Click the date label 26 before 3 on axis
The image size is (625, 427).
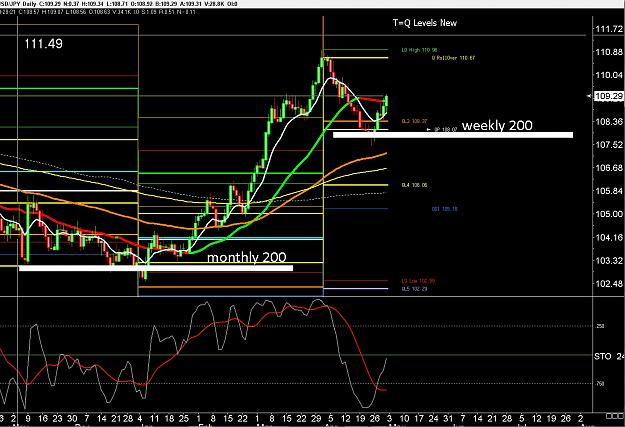pos(375,419)
